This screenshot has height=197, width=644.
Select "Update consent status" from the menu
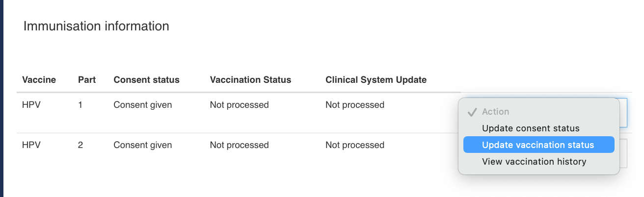pyautogui.click(x=531, y=128)
